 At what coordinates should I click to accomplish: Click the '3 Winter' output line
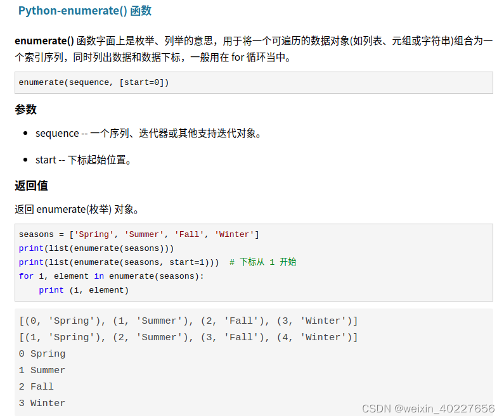(x=42, y=404)
